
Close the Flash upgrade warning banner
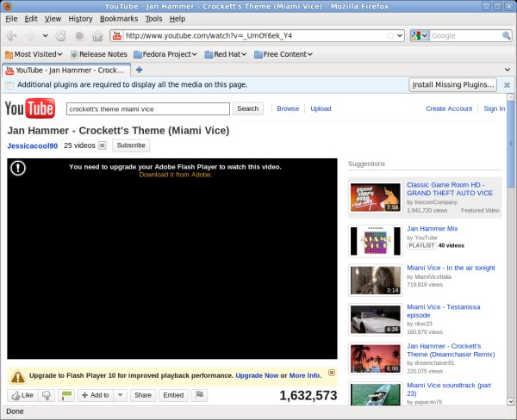tap(332, 373)
